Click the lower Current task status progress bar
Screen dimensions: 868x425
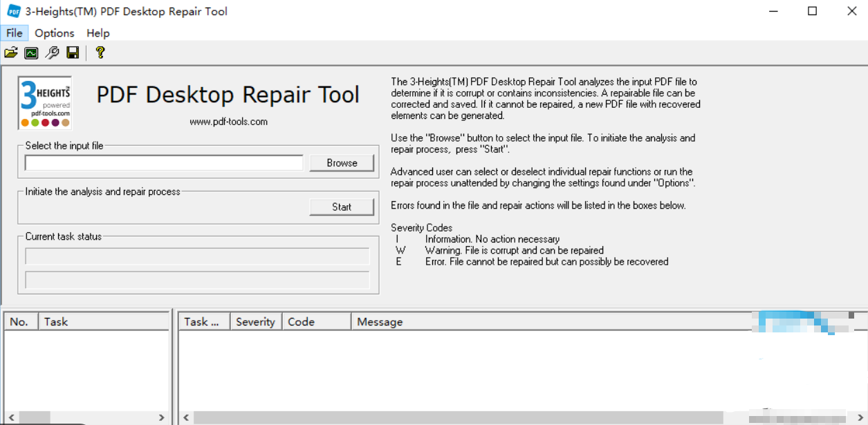197,280
